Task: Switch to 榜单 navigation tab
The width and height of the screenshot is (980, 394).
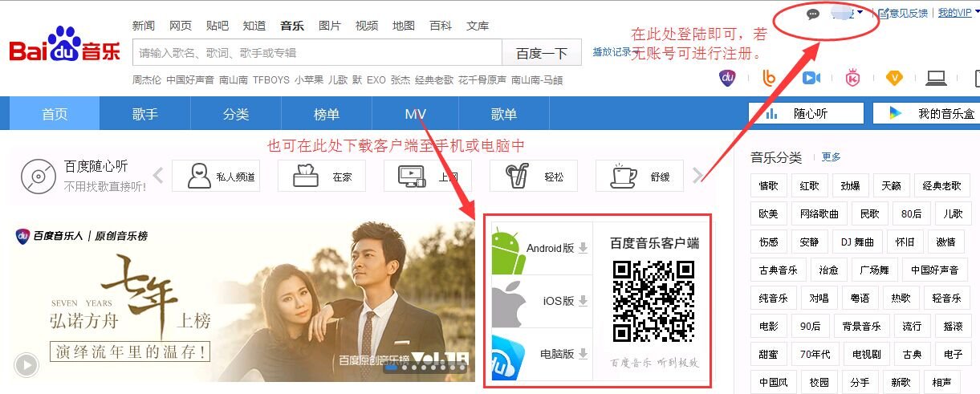Action: tap(326, 113)
